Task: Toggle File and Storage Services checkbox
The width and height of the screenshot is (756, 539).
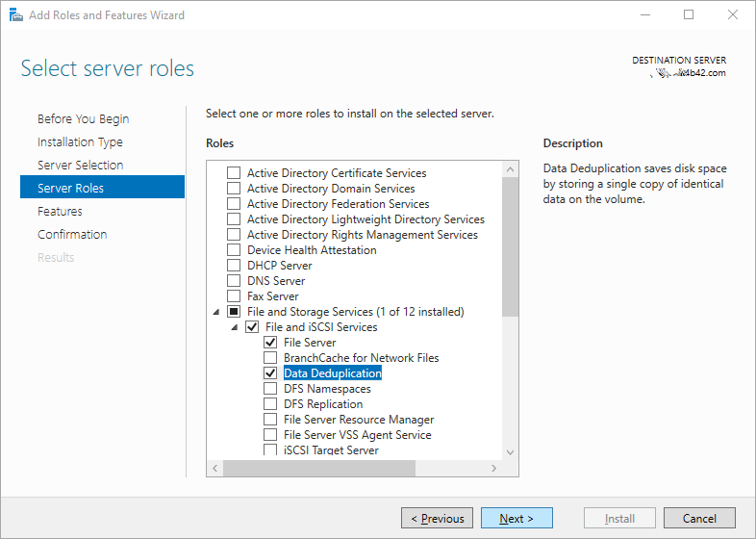Action: click(234, 312)
